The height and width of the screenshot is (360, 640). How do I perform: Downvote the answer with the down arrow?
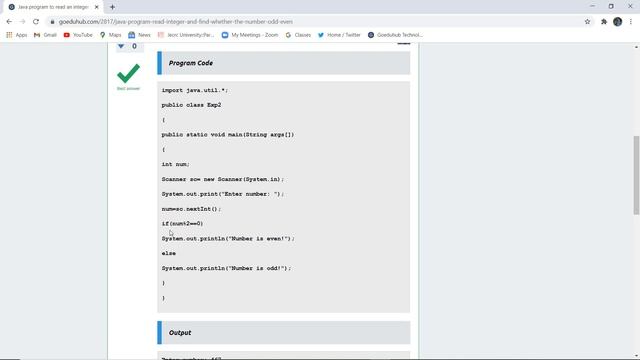121,46
